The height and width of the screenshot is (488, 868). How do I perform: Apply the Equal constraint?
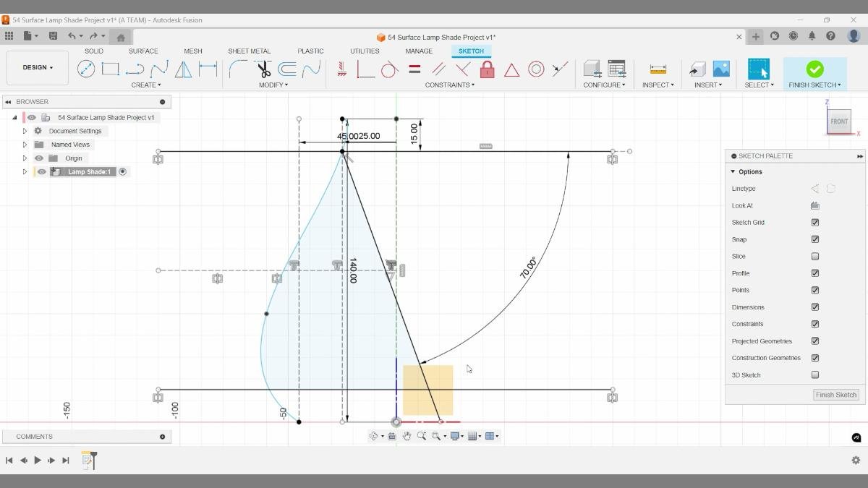coord(414,69)
